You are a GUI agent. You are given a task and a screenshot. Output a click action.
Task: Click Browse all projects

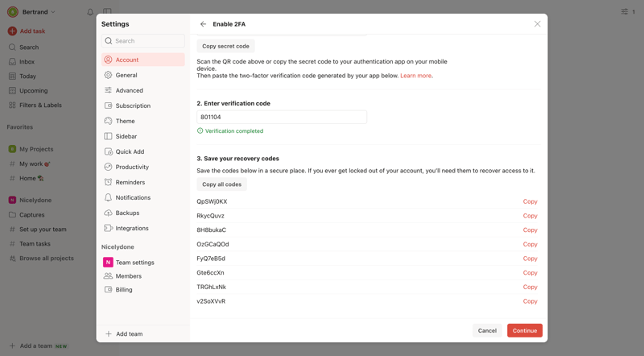pyautogui.click(x=47, y=259)
